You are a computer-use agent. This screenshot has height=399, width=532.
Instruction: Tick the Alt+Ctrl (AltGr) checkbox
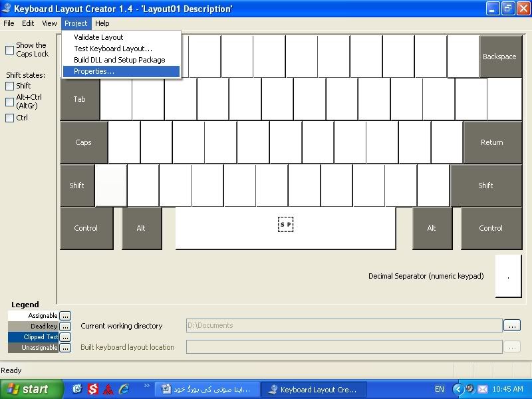pos(10,102)
